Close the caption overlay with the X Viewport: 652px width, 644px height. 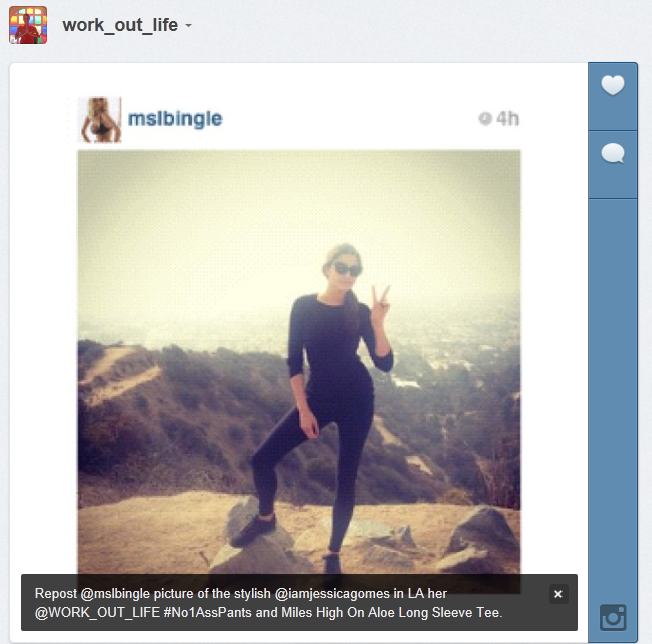tap(558, 594)
